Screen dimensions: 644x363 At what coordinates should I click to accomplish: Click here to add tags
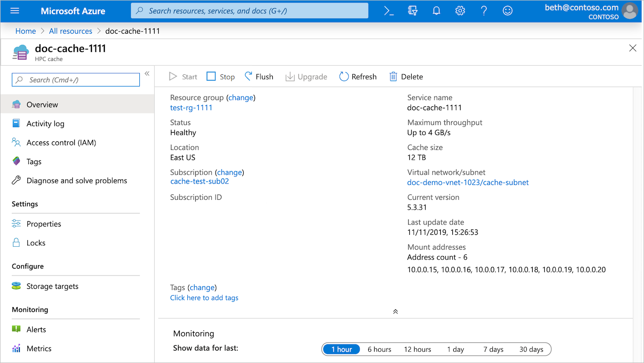pos(204,297)
